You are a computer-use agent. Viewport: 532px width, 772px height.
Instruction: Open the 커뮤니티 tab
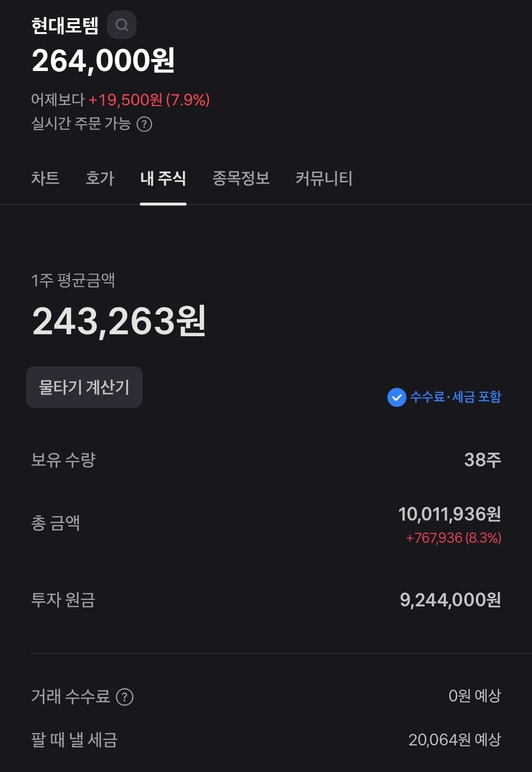(x=323, y=178)
